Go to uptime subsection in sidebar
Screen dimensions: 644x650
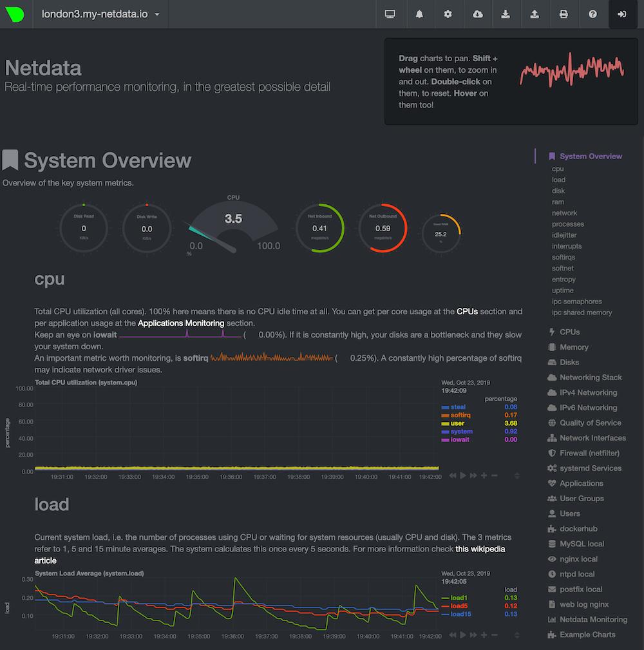(562, 290)
